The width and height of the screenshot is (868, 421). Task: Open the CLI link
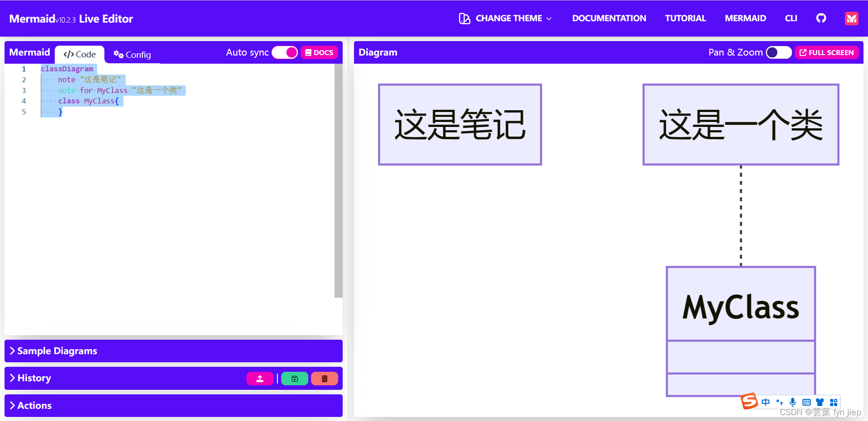pyautogui.click(x=791, y=19)
